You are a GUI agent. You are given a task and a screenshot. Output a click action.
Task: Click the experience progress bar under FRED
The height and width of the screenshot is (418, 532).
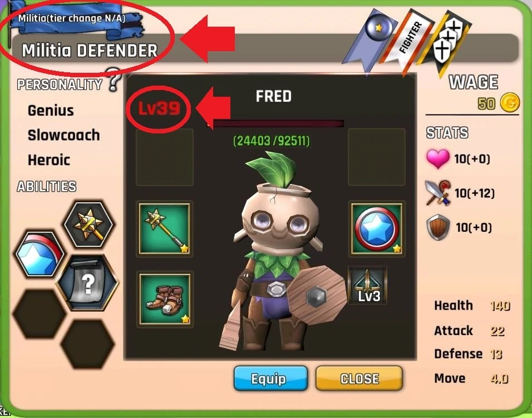click(275, 123)
